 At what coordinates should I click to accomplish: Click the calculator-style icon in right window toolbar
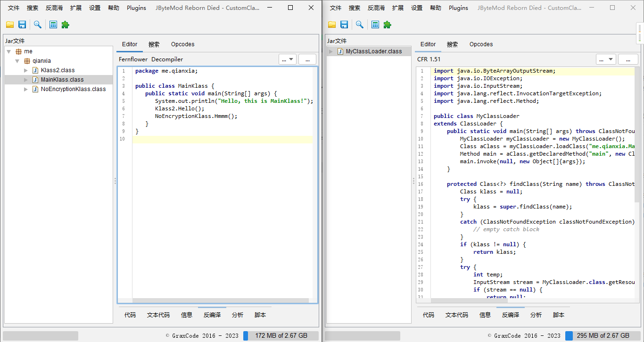[x=375, y=25]
